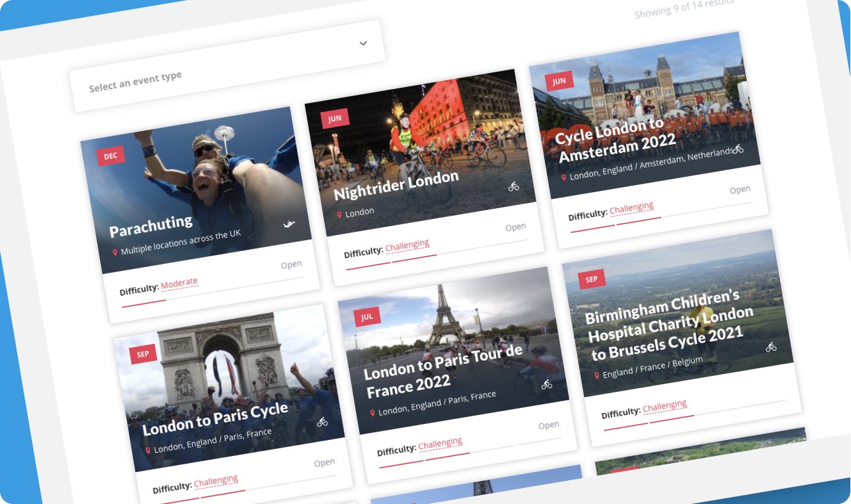
Task: Click Open status on London to Paris Cycle card
Action: tap(324, 462)
